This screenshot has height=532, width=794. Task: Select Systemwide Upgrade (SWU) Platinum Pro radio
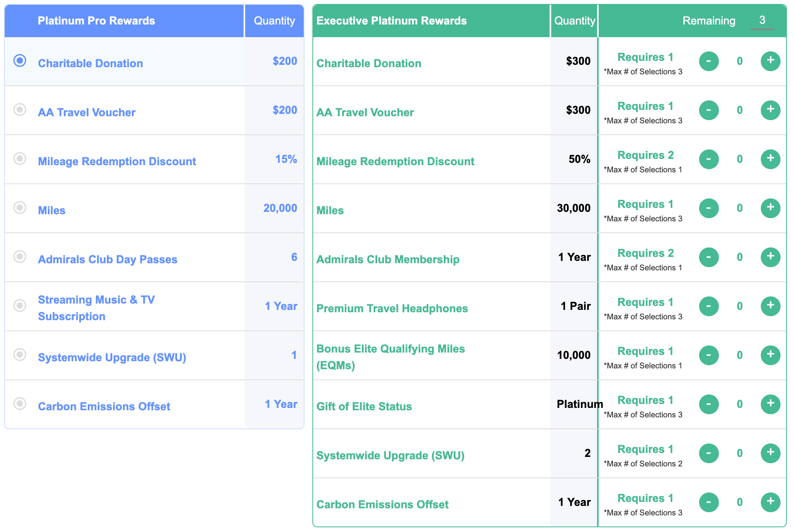20,355
